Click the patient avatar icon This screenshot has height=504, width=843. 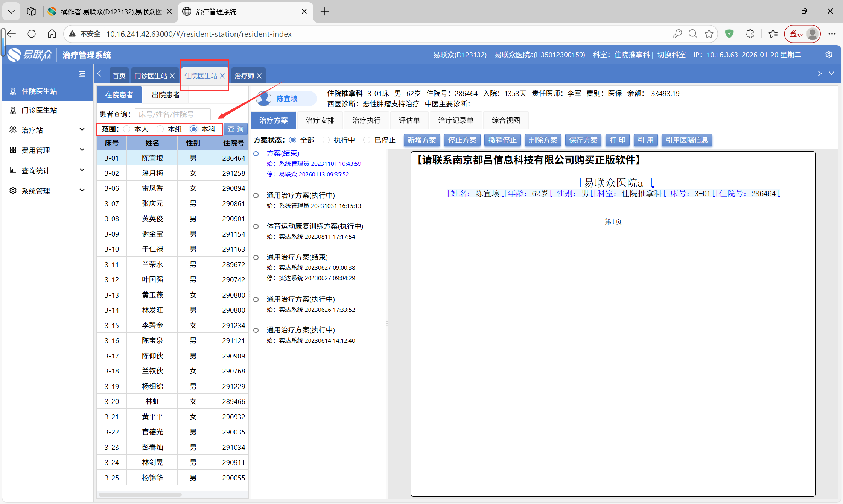pos(264,99)
